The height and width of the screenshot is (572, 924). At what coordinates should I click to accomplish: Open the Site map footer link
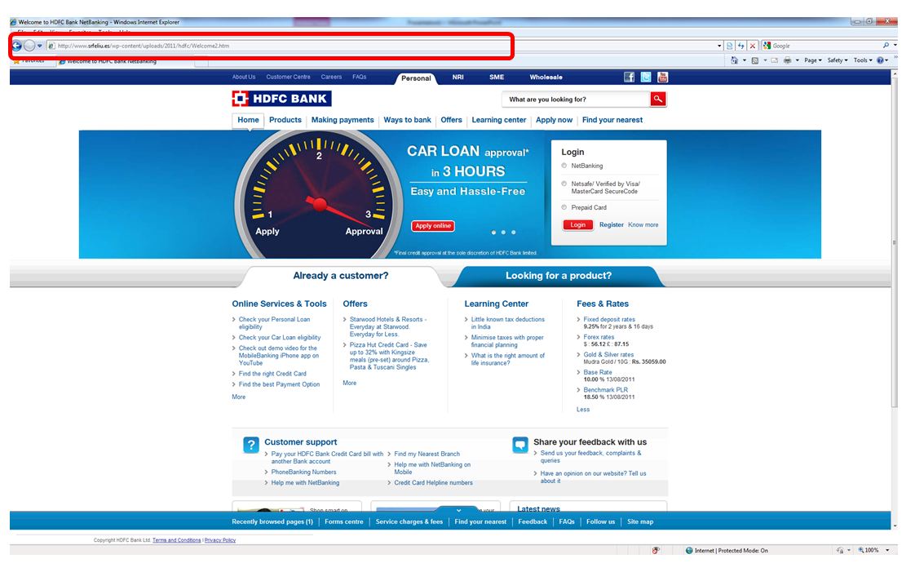[x=640, y=522]
